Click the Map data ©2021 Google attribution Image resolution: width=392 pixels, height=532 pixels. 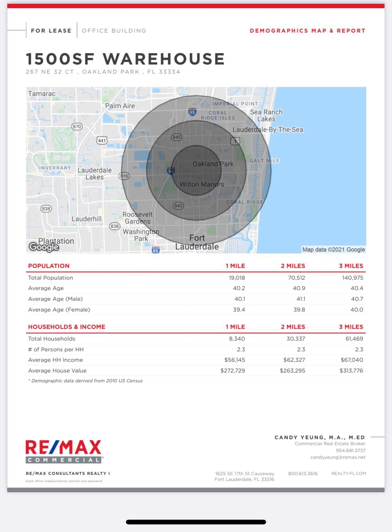coord(333,250)
